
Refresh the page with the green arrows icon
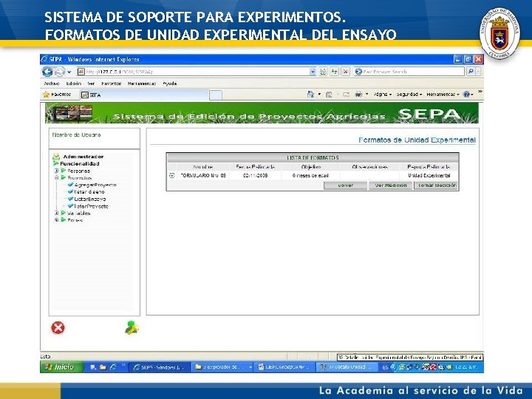[x=335, y=72]
